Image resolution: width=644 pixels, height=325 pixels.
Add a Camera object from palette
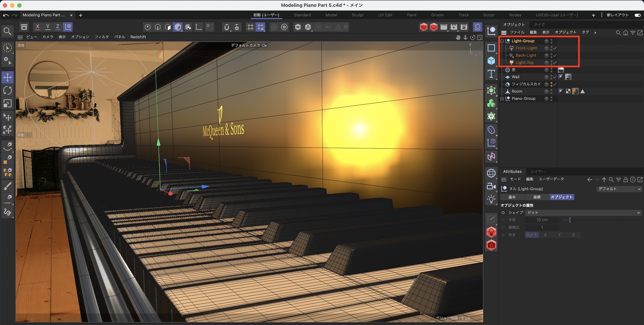tap(491, 186)
